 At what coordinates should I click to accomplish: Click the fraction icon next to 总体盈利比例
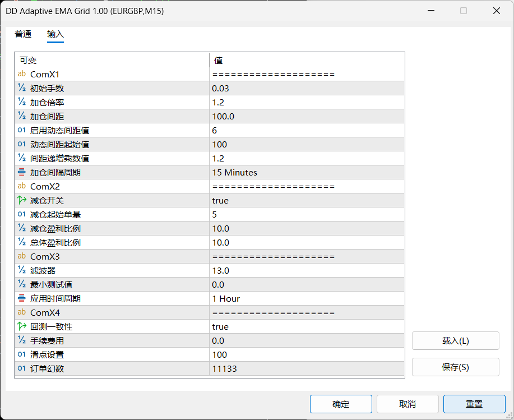point(22,242)
